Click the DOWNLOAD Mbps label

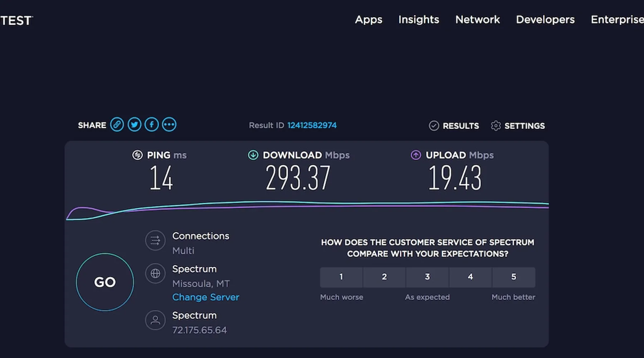click(x=306, y=155)
